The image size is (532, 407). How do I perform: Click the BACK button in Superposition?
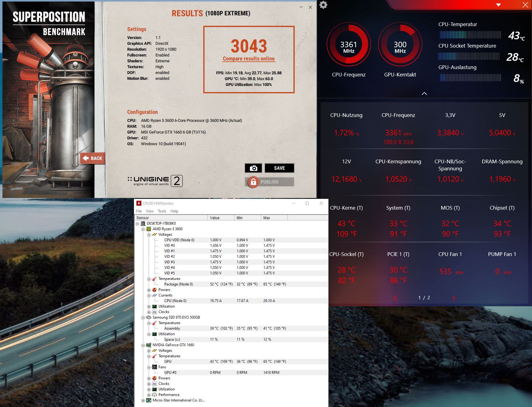pyautogui.click(x=93, y=158)
